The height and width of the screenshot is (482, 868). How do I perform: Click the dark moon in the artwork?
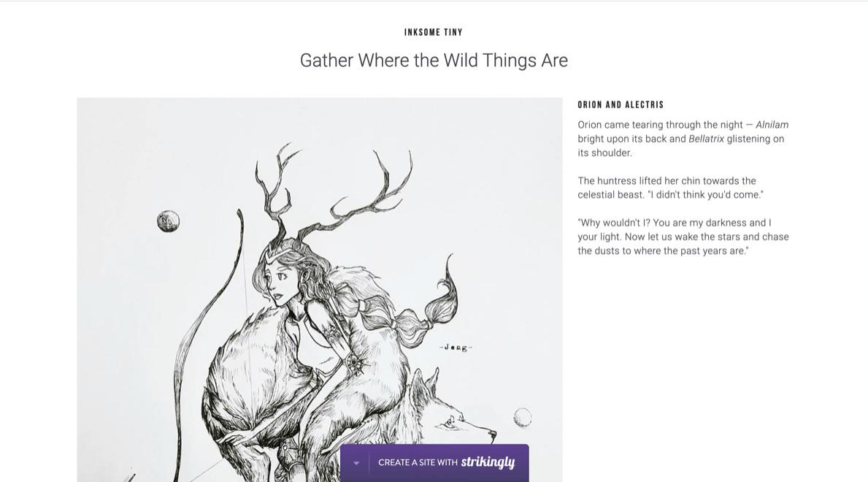pos(169,221)
